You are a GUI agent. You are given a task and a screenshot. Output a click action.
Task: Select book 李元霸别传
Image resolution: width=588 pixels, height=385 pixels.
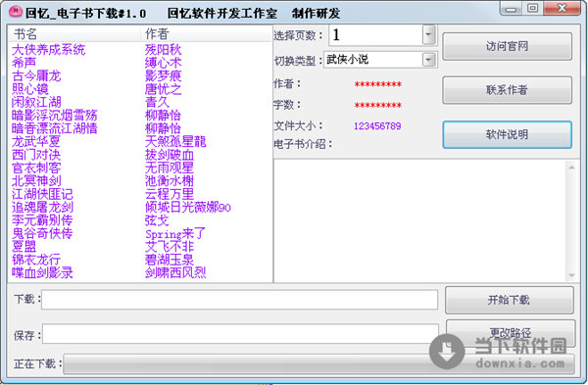tap(42, 220)
